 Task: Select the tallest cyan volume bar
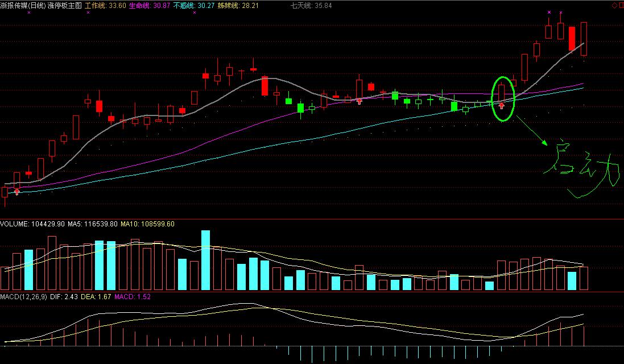205,260
